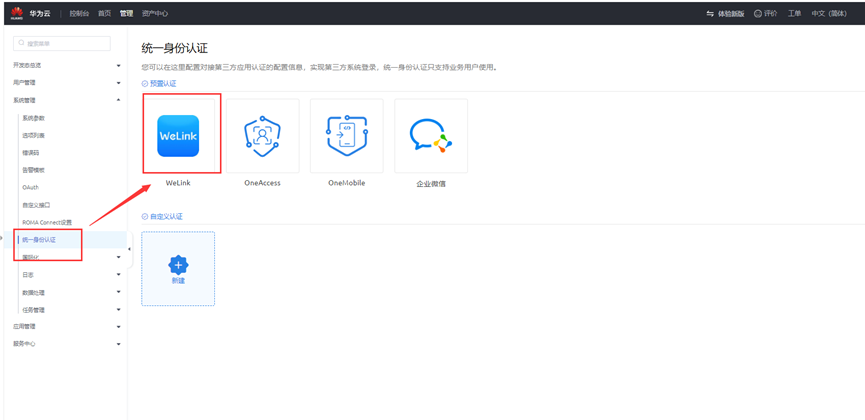
Task: Click the search magnifier icon in the menu search box
Action: [x=22, y=43]
